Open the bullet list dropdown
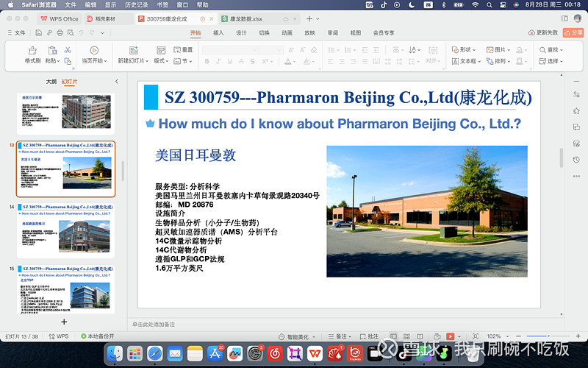This screenshot has width=588, height=368. [338, 50]
